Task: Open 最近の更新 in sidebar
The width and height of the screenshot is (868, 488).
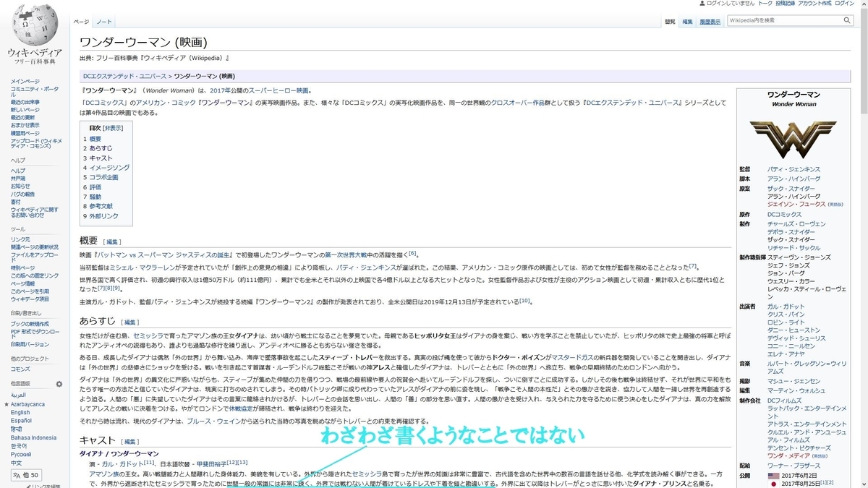Action: tap(23, 117)
